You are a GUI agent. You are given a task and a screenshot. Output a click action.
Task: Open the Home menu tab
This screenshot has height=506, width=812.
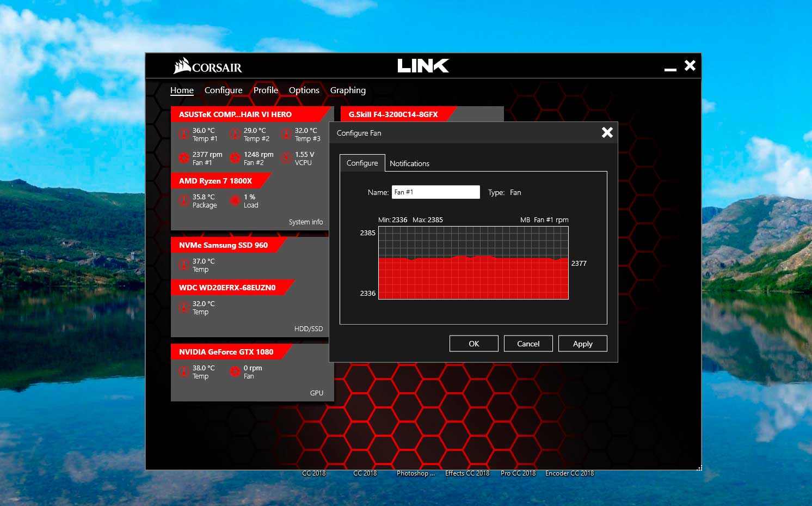point(182,90)
